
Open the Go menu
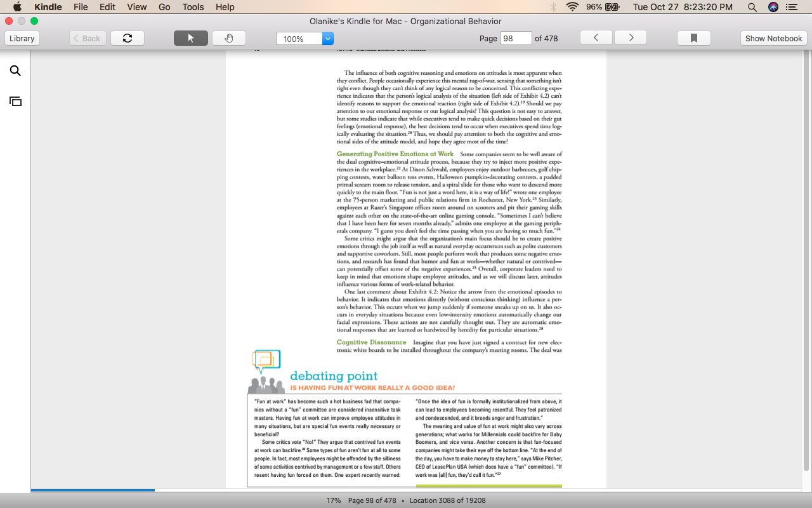164,7
